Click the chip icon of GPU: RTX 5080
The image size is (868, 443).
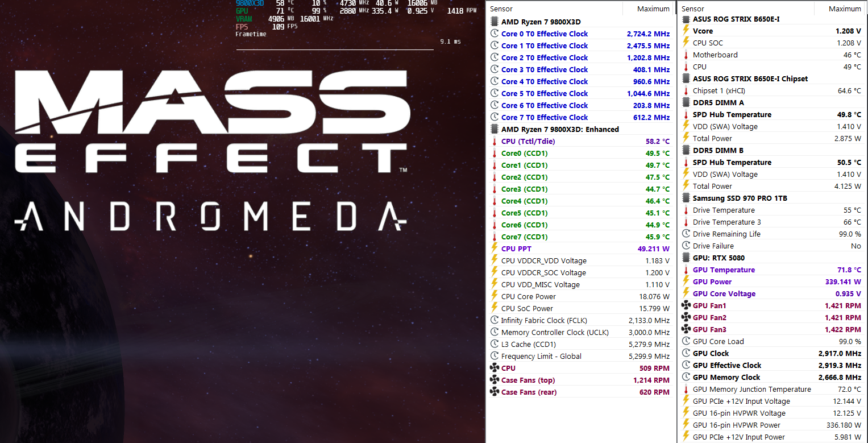tap(686, 258)
